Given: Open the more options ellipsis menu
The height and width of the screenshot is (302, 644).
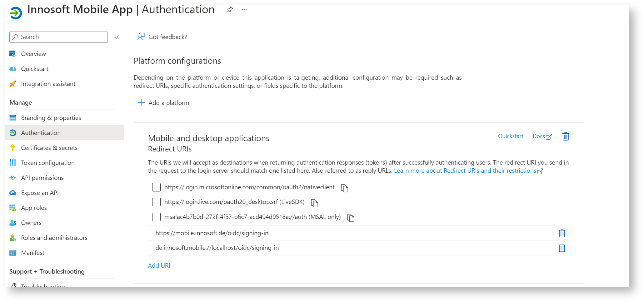Looking at the screenshot, I should (245, 10).
